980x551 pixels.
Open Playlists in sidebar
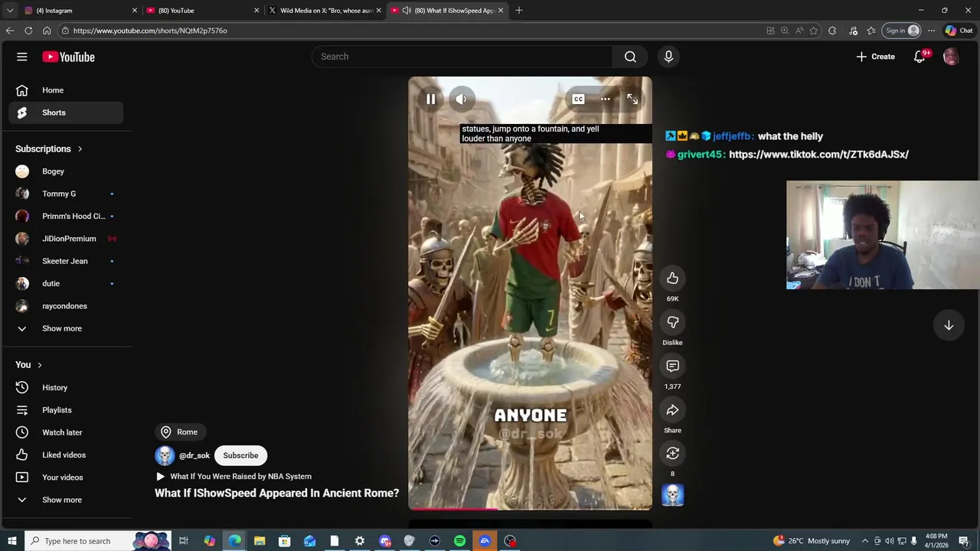tap(66, 410)
